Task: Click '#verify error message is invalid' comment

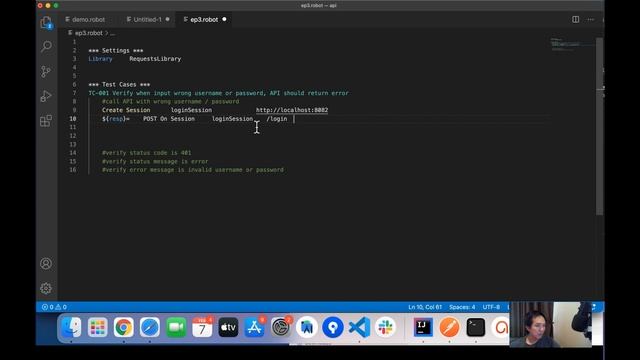Action: click(193, 170)
